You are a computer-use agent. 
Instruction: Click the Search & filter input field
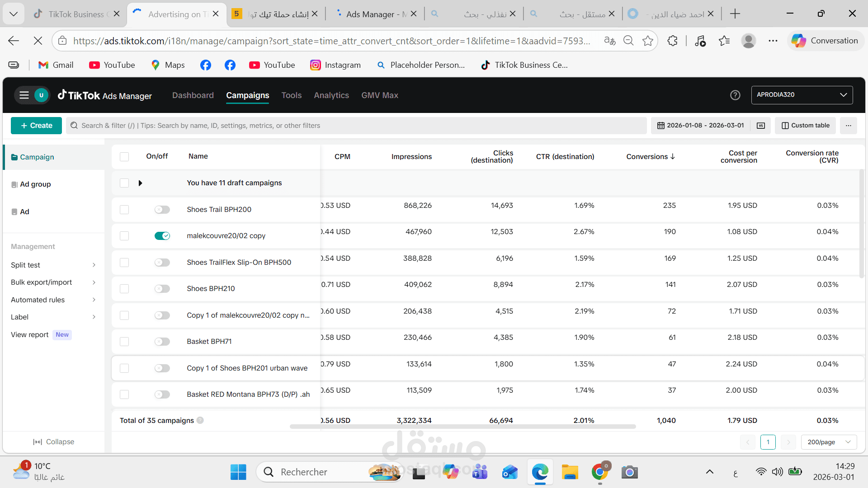coord(356,126)
